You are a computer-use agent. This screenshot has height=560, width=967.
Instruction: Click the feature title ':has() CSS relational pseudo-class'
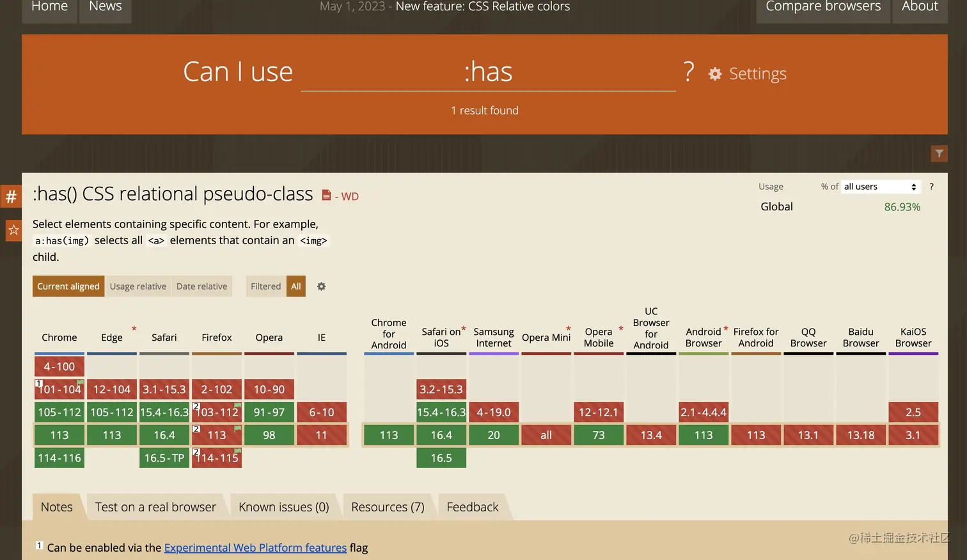173,194
